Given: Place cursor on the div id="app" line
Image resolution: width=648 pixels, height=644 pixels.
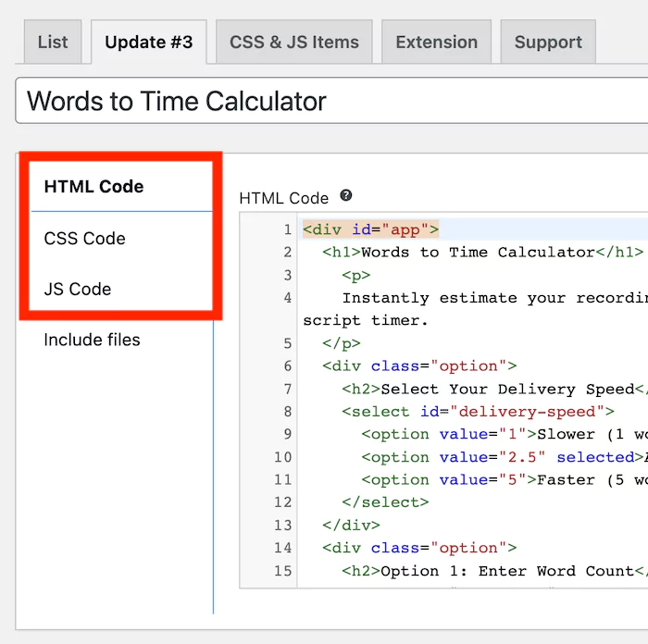Looking at the screenshot, I should pos(370,229).
